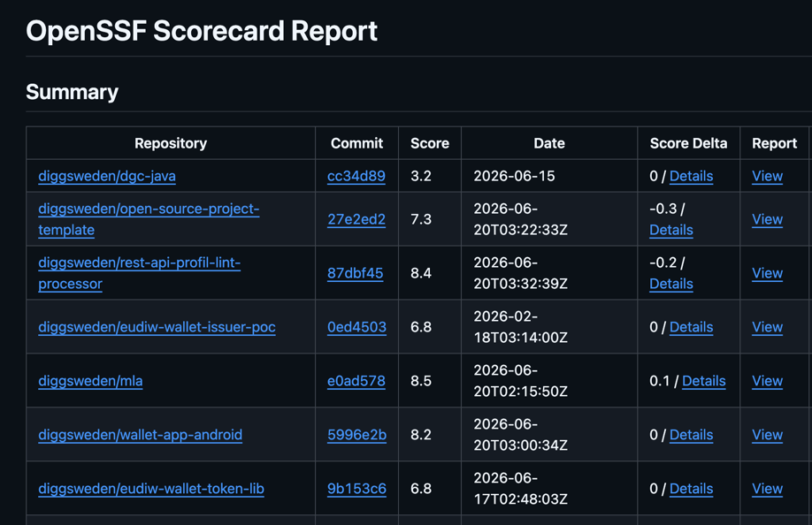Click the OpenSSF Scorecard Report heading
The image size is (812, 525).
(x=202, y=31)
